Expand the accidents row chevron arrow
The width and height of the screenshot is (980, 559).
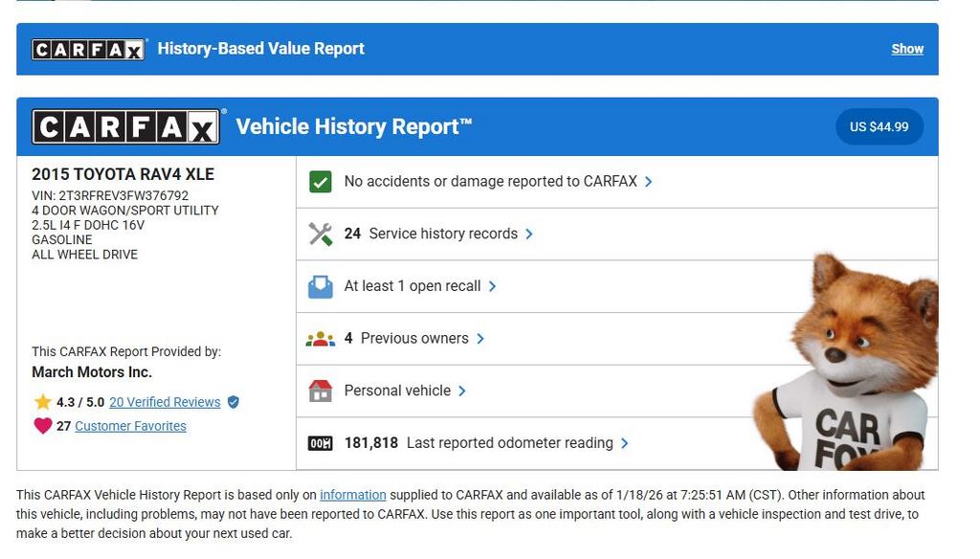point(649,182)
